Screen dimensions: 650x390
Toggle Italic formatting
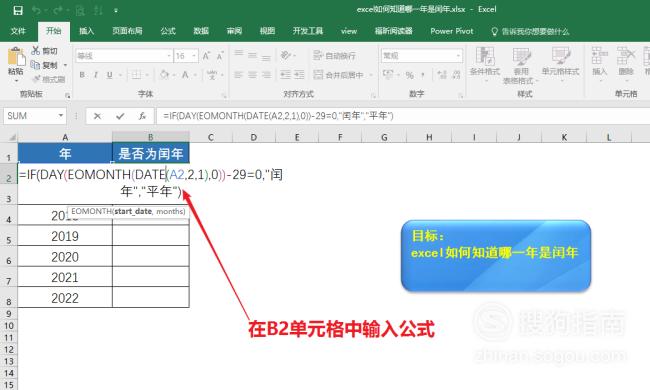[96, 75]
